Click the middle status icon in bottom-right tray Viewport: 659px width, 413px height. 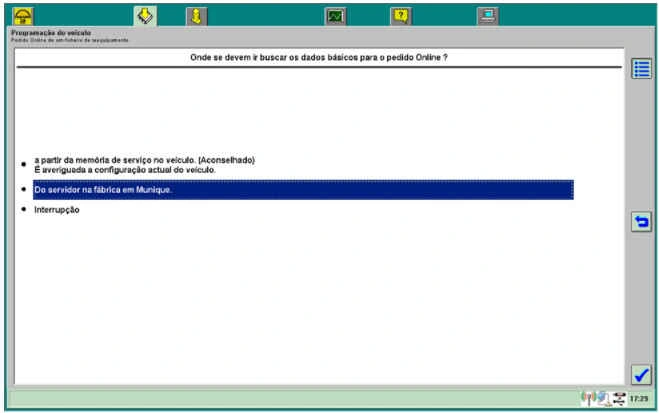point(602,397)
